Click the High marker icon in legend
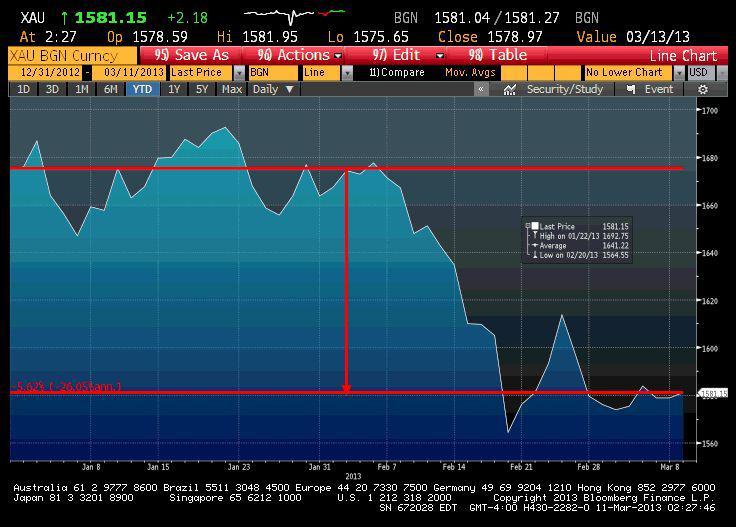Image resolution: width=736 pixels, height=527 pixels. pyautogui.click(x=534, y=236)
